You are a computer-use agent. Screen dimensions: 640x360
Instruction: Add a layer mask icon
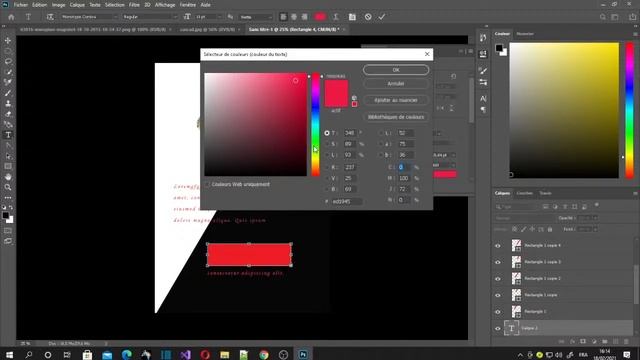583,341
